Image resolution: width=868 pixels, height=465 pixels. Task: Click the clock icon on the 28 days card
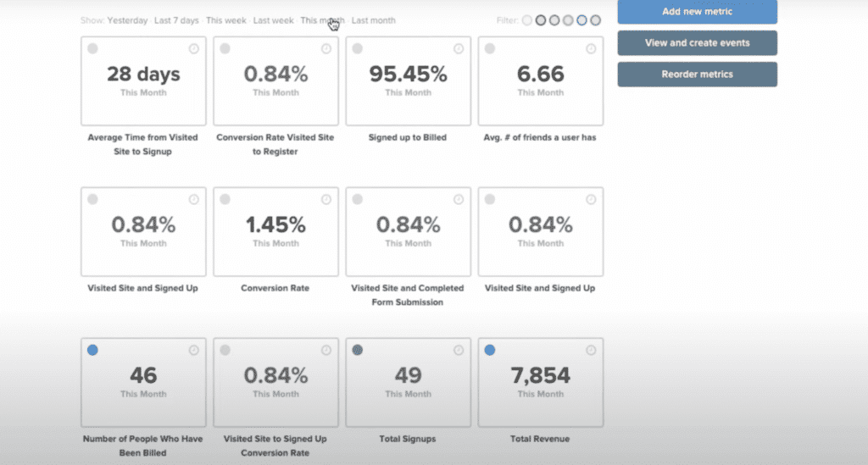tap(194, 49)
